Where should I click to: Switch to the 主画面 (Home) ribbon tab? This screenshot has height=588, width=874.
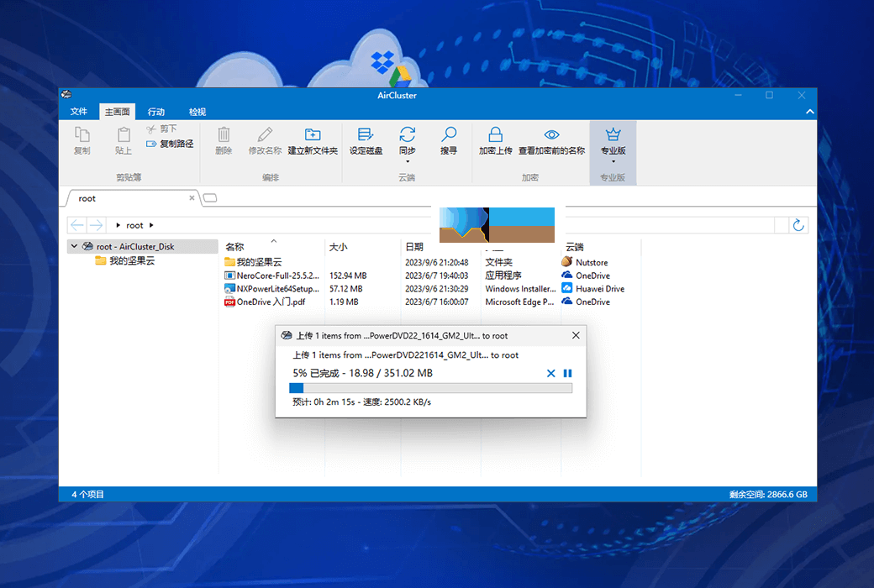[x=117, y=112]
